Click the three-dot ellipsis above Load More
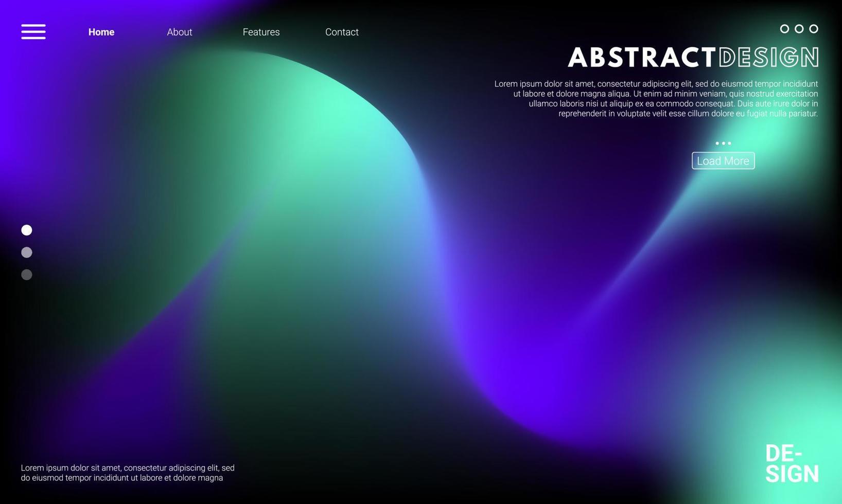 tap(723, 143)
